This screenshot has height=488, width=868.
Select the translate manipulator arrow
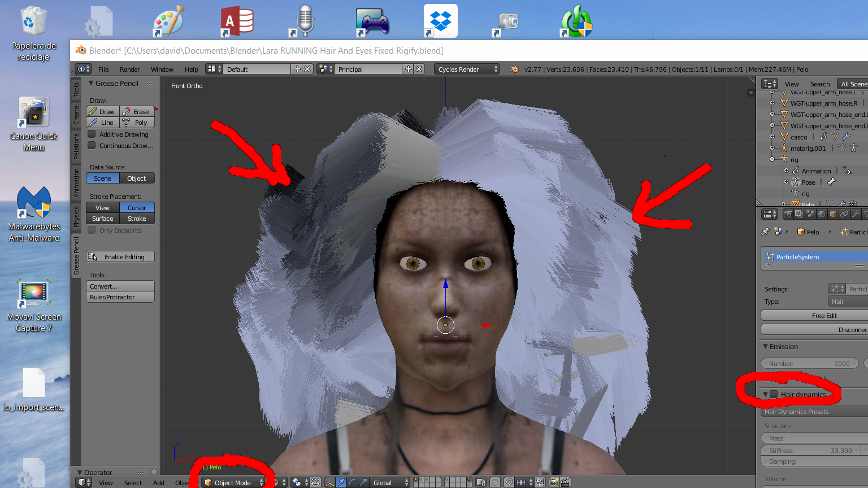point(341,482)
